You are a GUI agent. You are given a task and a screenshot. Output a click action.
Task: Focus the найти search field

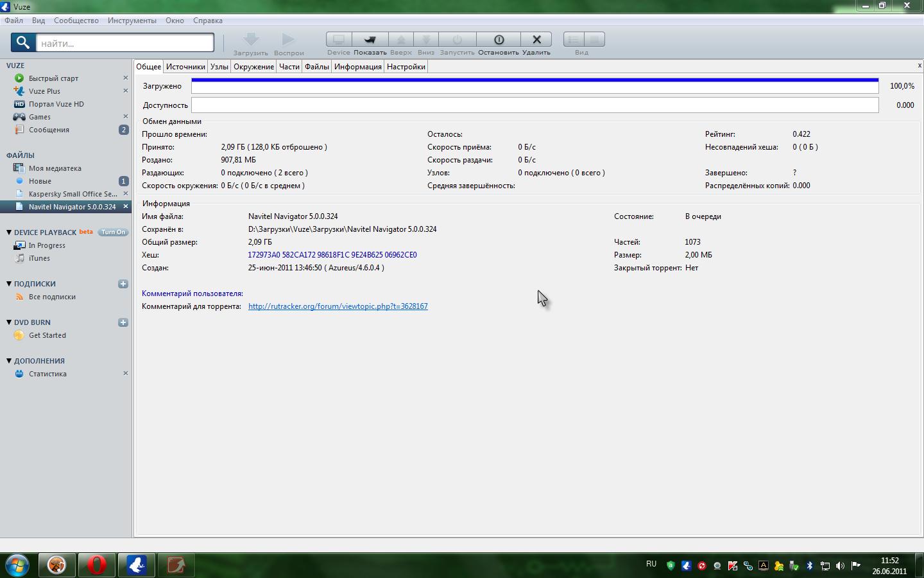tap(125, 43)
